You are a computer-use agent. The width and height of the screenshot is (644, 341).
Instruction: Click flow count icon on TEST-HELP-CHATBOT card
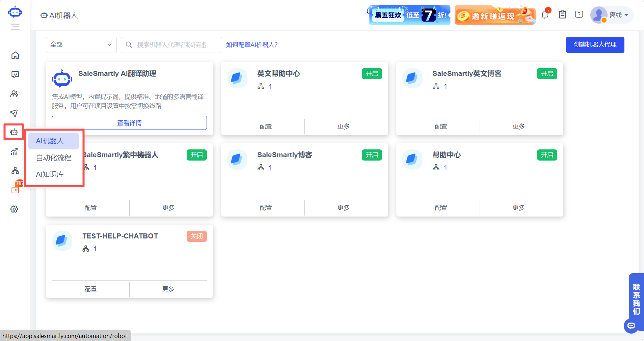[x=86, y=249]
